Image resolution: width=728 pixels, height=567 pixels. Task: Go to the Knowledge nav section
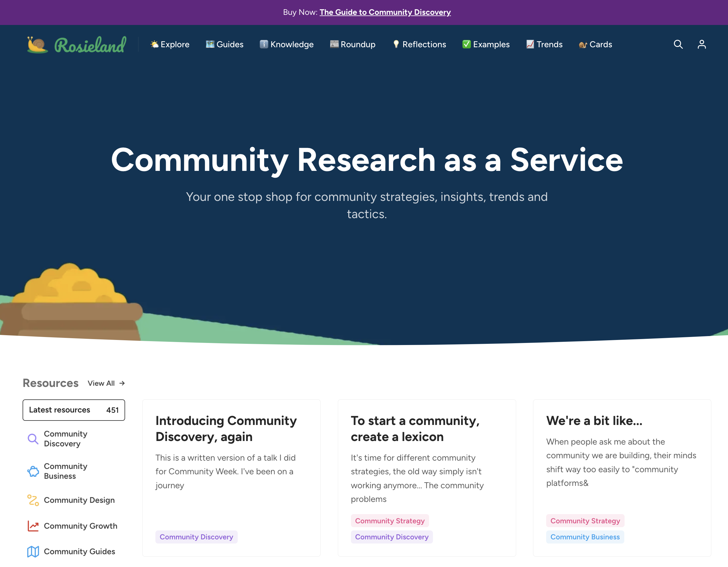287,44
